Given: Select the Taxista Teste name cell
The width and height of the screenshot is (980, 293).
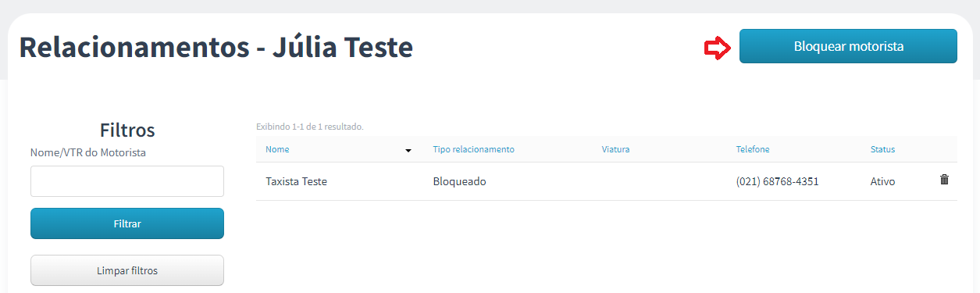Looking at the screenshot, I should [x=296, y=181].
